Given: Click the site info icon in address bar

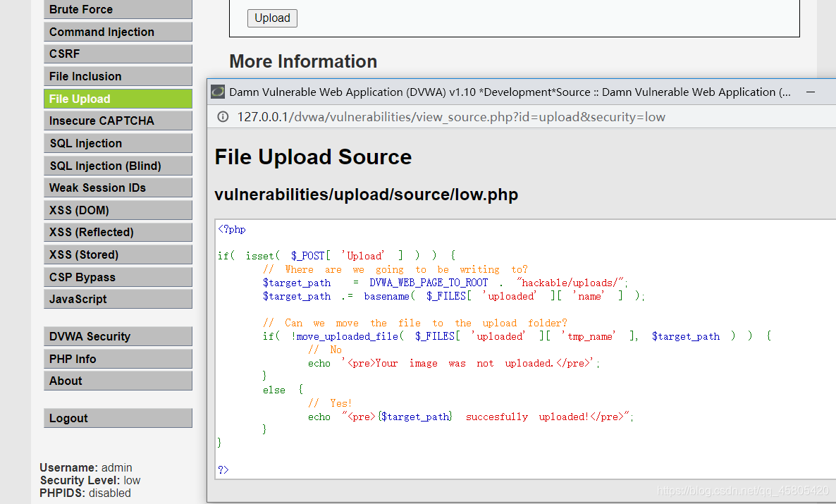Looking at the screenshot, I should tap(223, 117).
